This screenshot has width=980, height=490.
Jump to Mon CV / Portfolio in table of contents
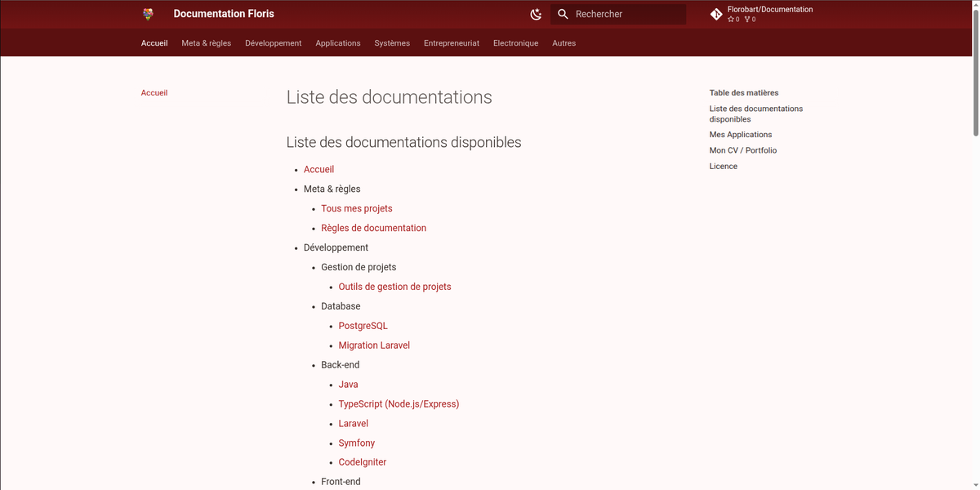(742, 150)
